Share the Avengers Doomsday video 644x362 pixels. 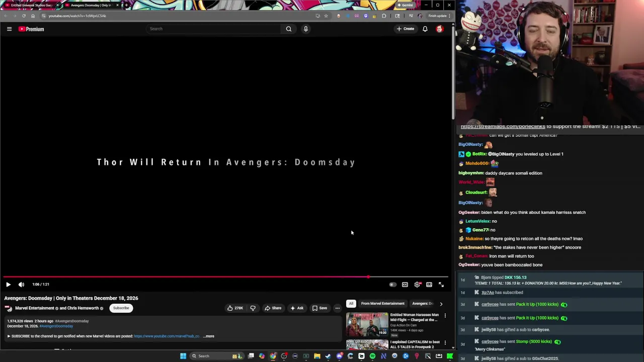[273, 308]
